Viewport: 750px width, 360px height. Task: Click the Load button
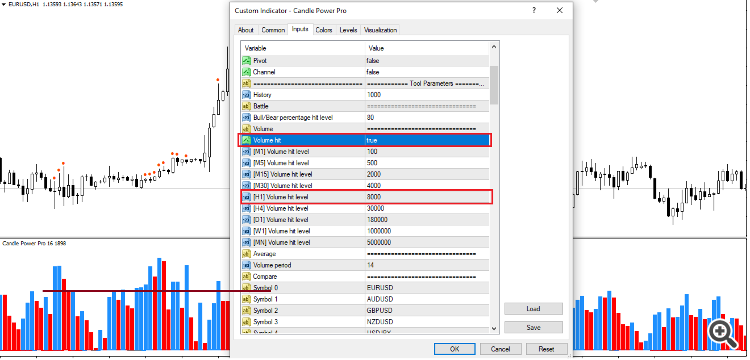[533, 309]
